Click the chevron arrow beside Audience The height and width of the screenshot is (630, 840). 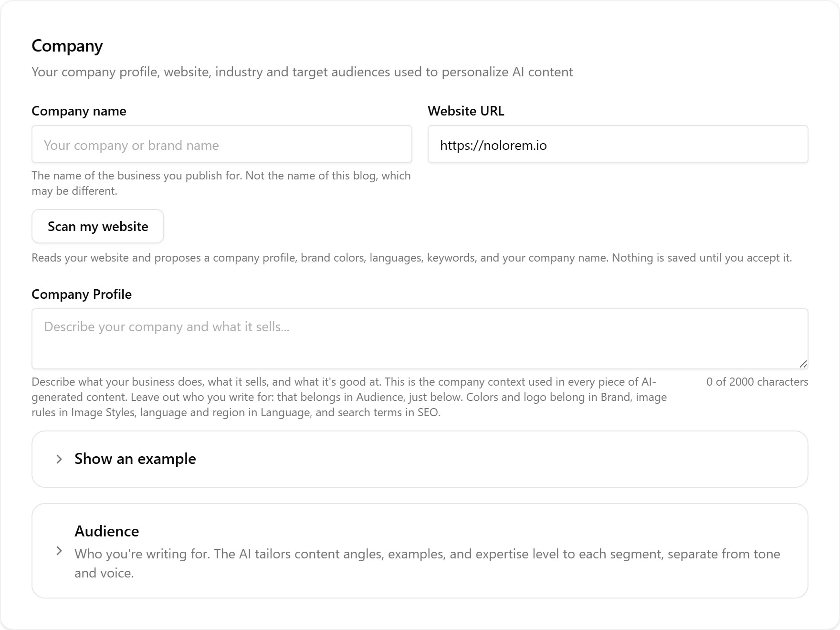pos(59,551)
